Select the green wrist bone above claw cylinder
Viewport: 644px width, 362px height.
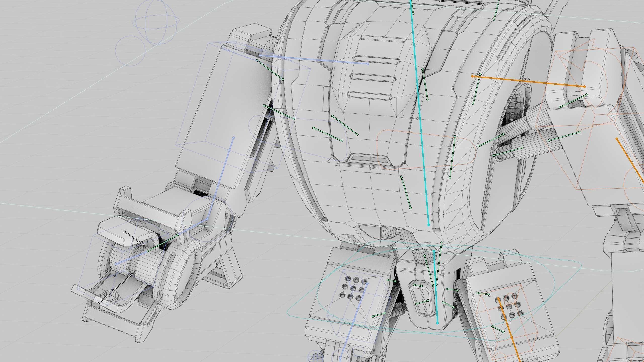(x=162, y=243)
